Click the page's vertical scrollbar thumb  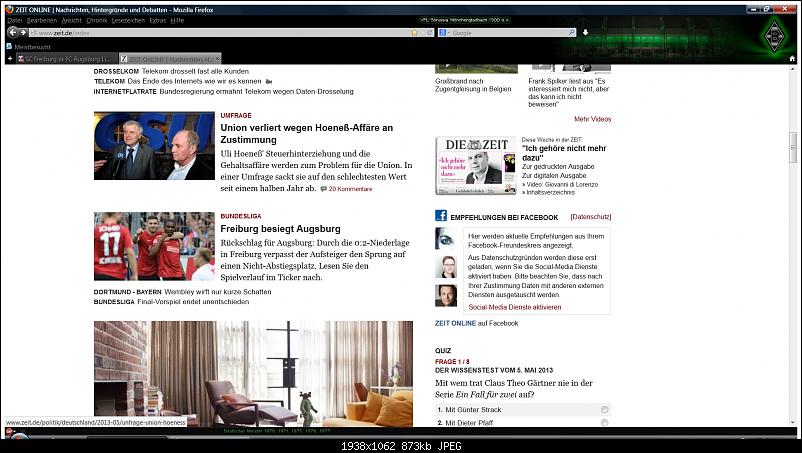[793, 148]
